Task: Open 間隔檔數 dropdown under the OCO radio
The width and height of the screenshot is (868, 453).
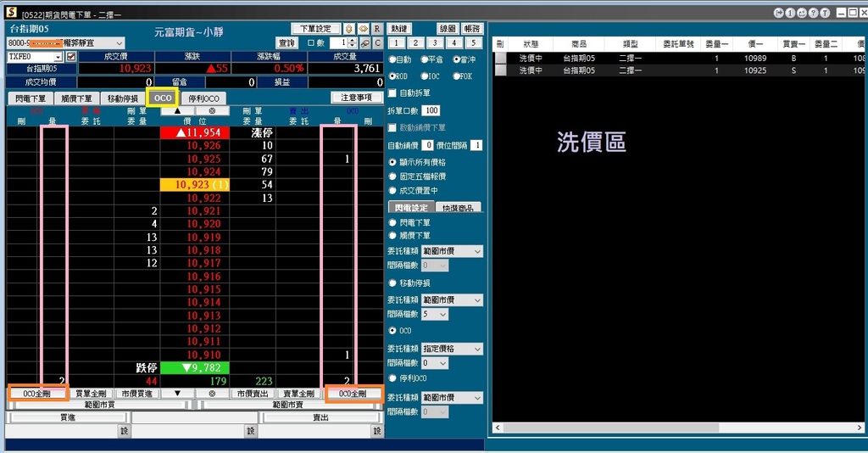Action: pos(435,363)
